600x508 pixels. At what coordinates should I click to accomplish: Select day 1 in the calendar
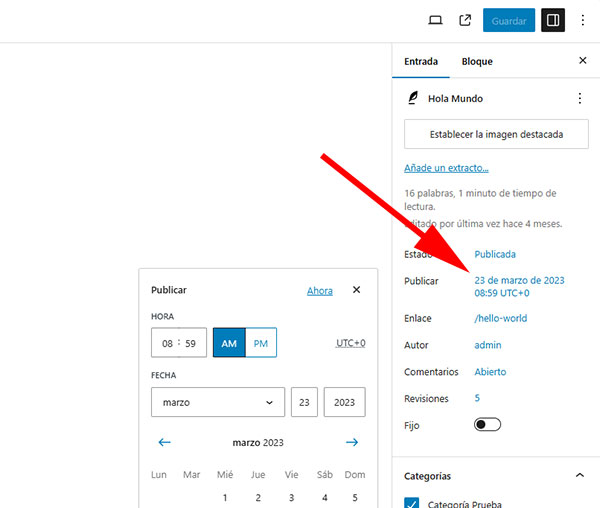coord(225,498)
